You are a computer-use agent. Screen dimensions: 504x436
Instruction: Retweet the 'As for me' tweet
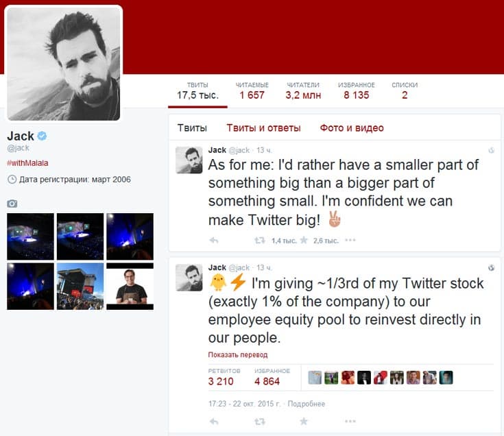tap(259, 241)
